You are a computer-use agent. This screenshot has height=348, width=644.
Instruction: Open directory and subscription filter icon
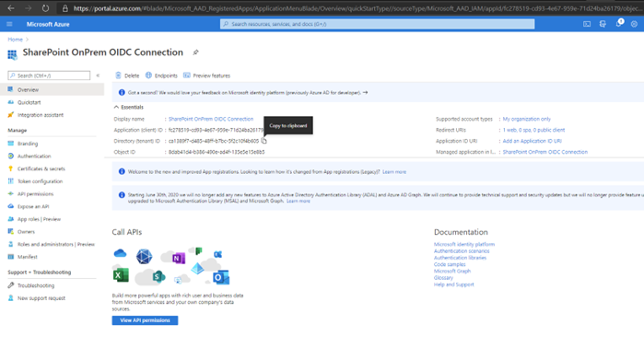click(x=603, y=24)
